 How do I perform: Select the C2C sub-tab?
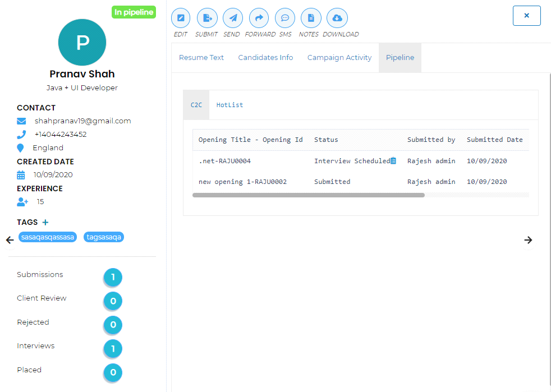(196, 105)
